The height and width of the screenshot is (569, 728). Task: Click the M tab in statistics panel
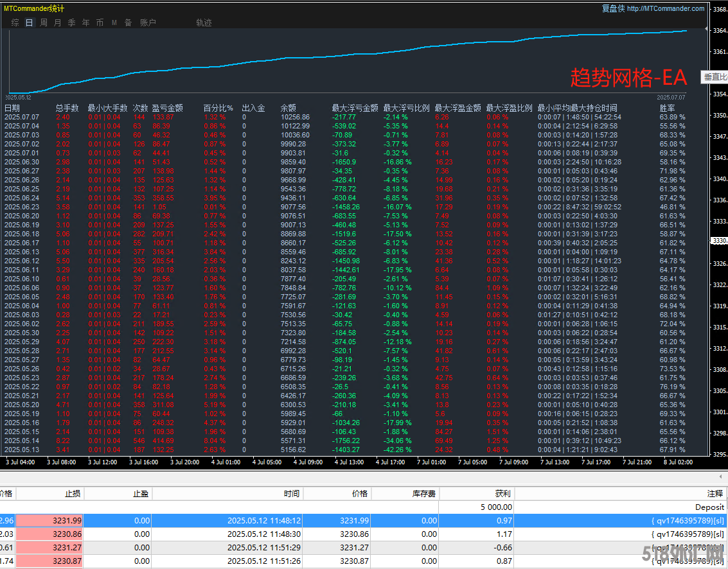pyautogui.click(x=114, y=22)
